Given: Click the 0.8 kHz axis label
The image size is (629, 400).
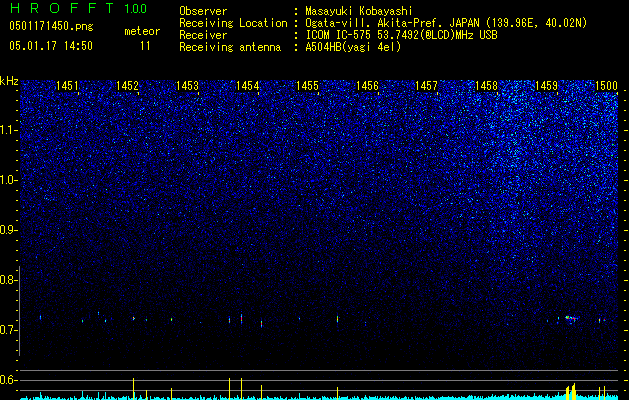Looking at the screenshot, I should 9,280.
